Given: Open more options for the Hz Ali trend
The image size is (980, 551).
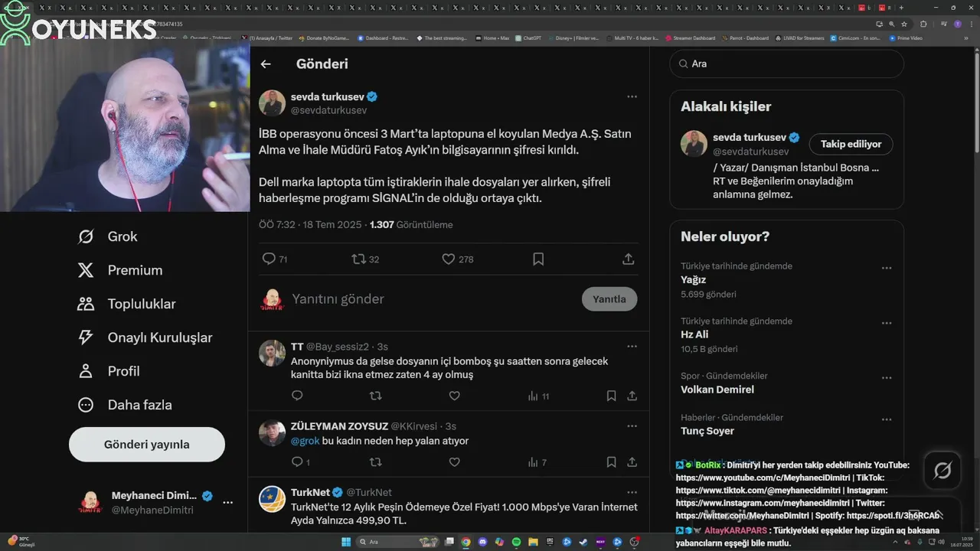Looking at the screenshot, I should [886, 324].
